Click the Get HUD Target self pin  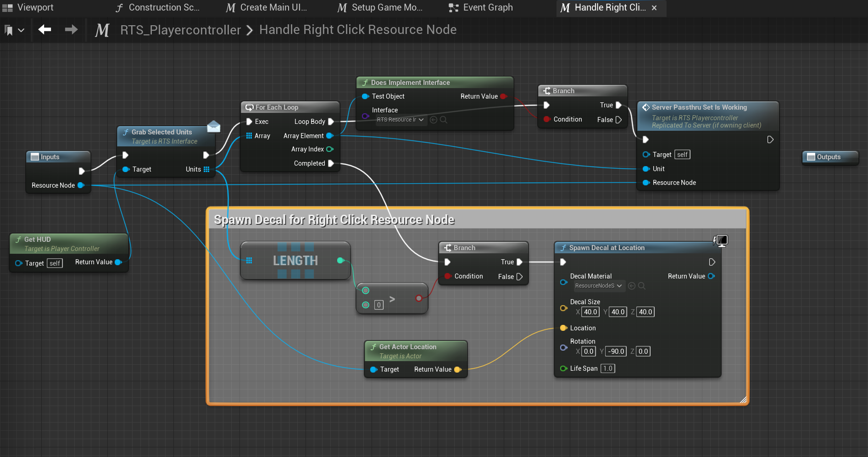(18, 263)
